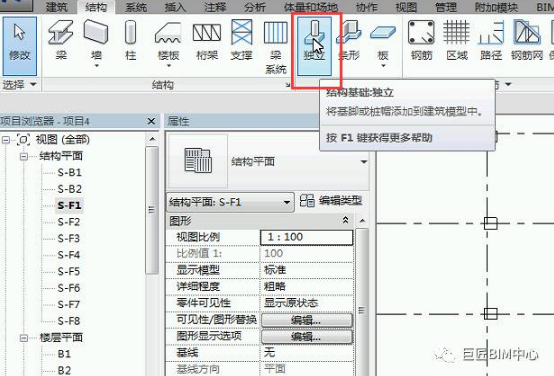
Task: Switch to the 系统 ribbon tab
Action: tap(136, 7)
